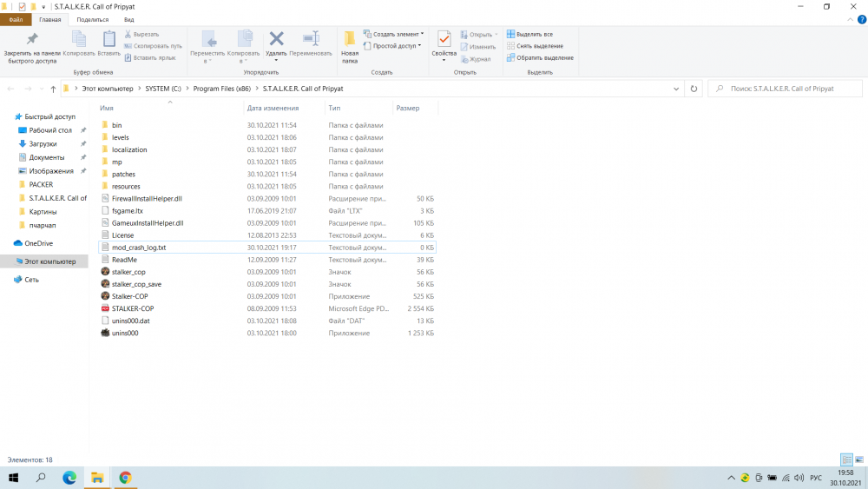Image resolution: width=868 pixels, height=489 pixels.
Task: Switch to the Вид ribbon tab
Action: [128, 18]
